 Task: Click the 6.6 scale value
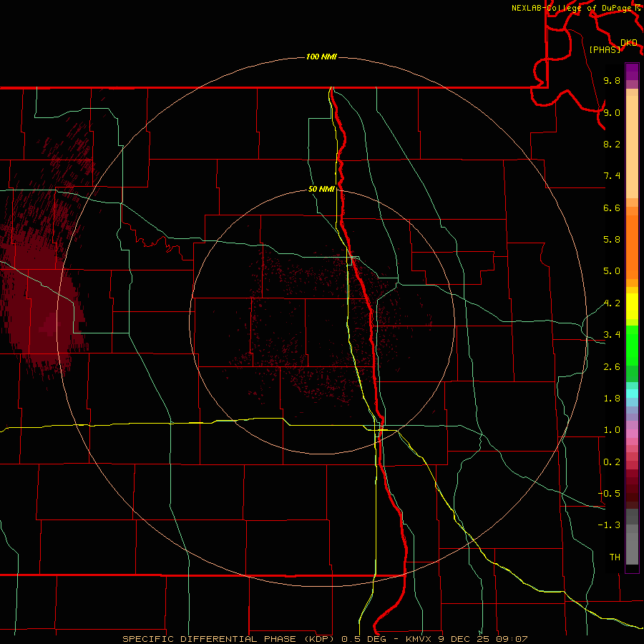tap(612, 208)
